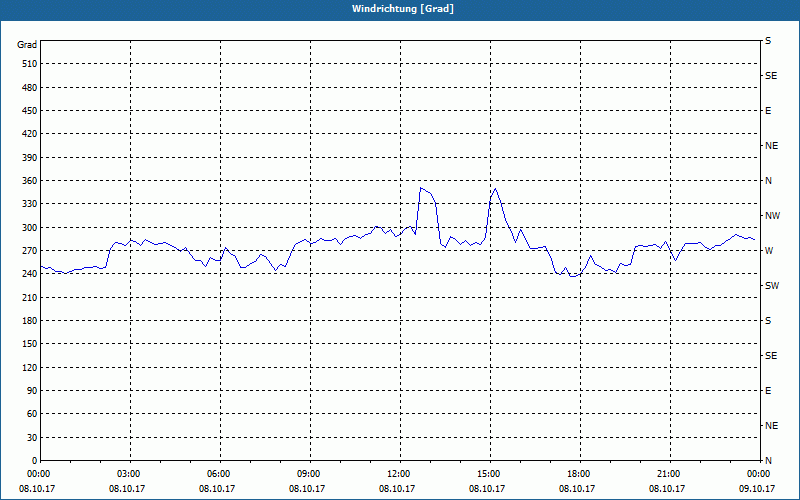Pick the 360 y-axis tick label
Image resolution: width=800 pixels, height=500 pixels.
[x=30, y=181]
